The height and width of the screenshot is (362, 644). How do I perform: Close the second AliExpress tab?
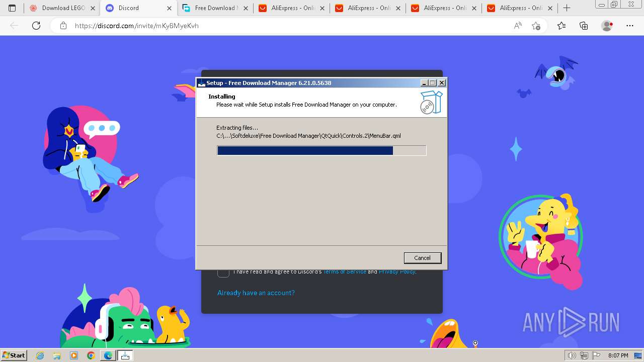point(397,8)
